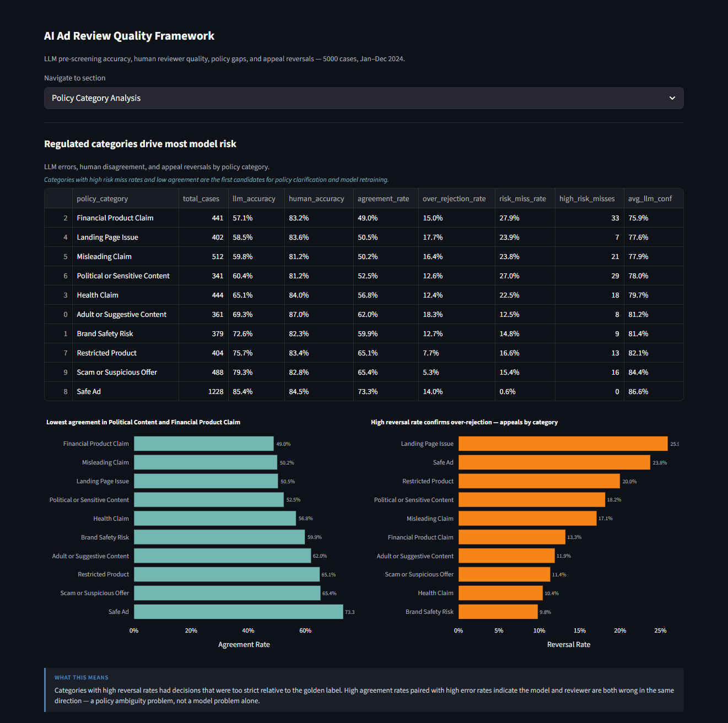Click Financial Product Claim teal agreement bar
Screen dimensions: 728x723
(204, 444)
